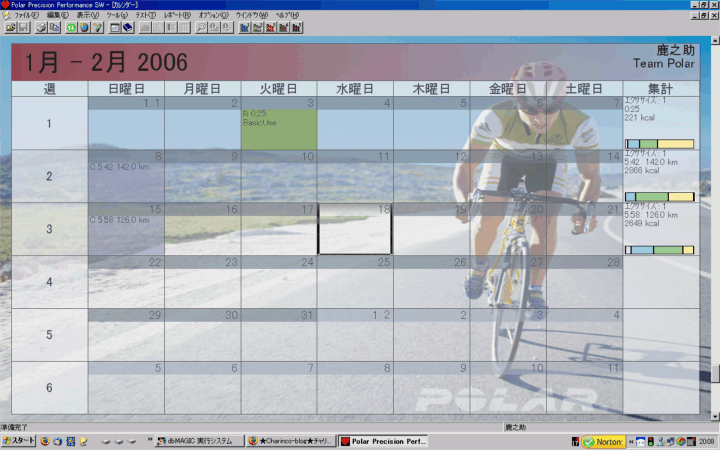Open the レポート (Report) menu
Image resolution: width=720 pixels, height=450 pixels.
[176, 16]
